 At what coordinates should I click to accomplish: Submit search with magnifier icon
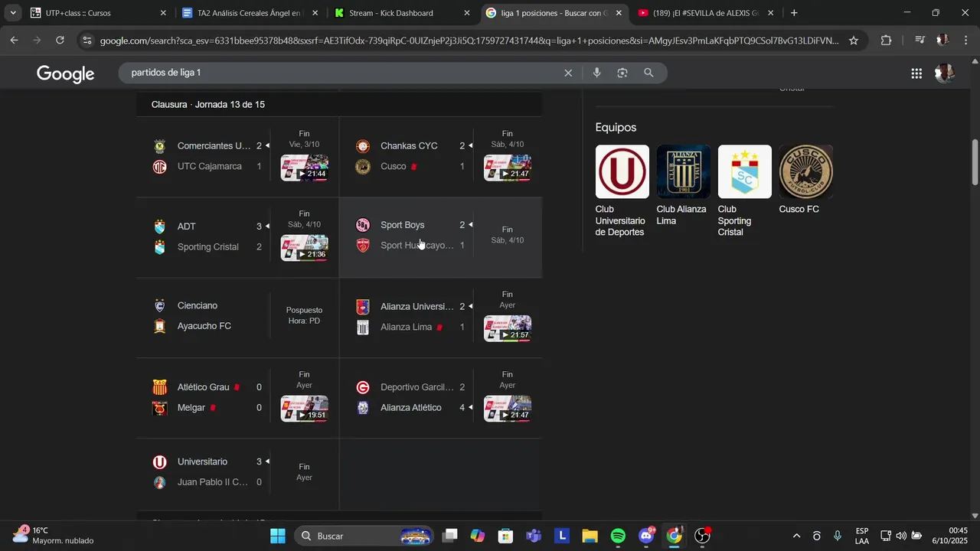(648, 73)
